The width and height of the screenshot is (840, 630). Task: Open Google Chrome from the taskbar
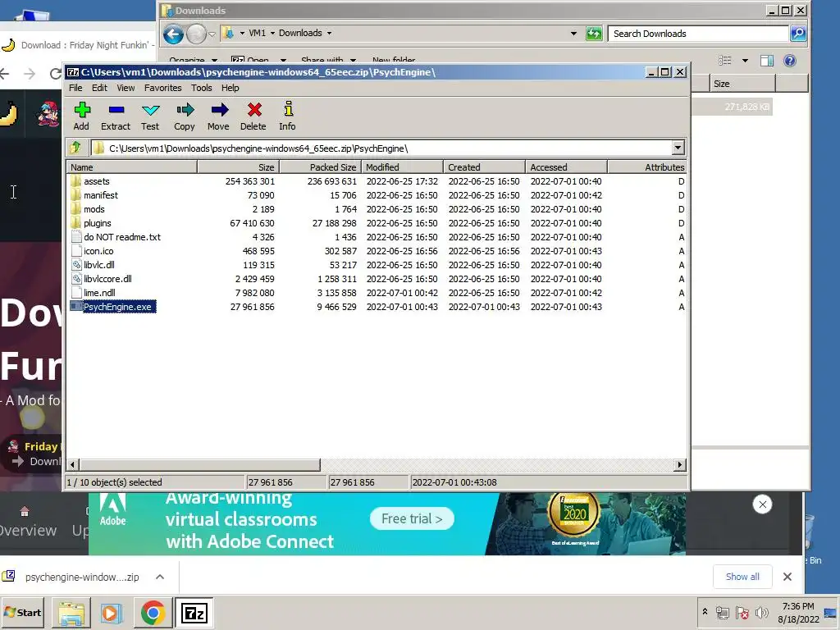click(x=153, y=613)
